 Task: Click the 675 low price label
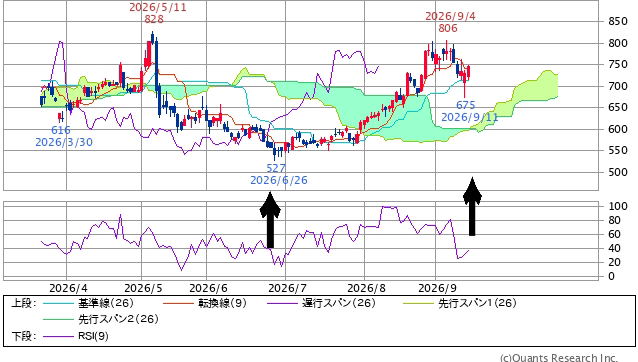pos(465,105)
